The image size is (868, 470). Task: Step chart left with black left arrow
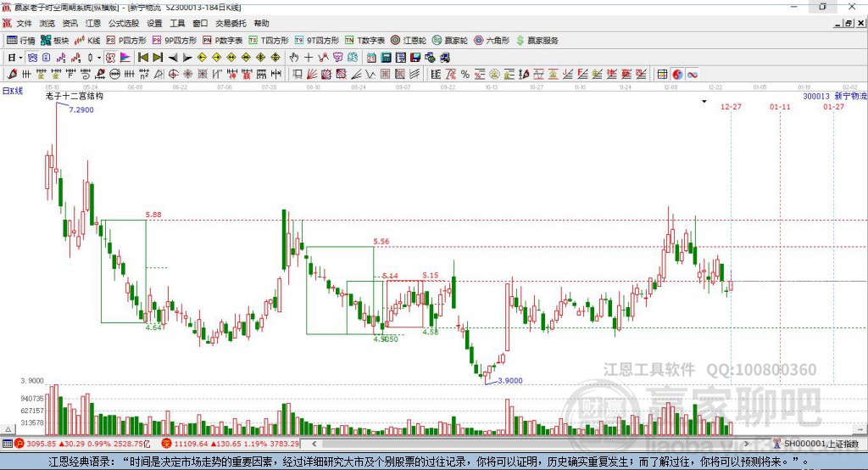pyautogui.click(x=173, y=58)
